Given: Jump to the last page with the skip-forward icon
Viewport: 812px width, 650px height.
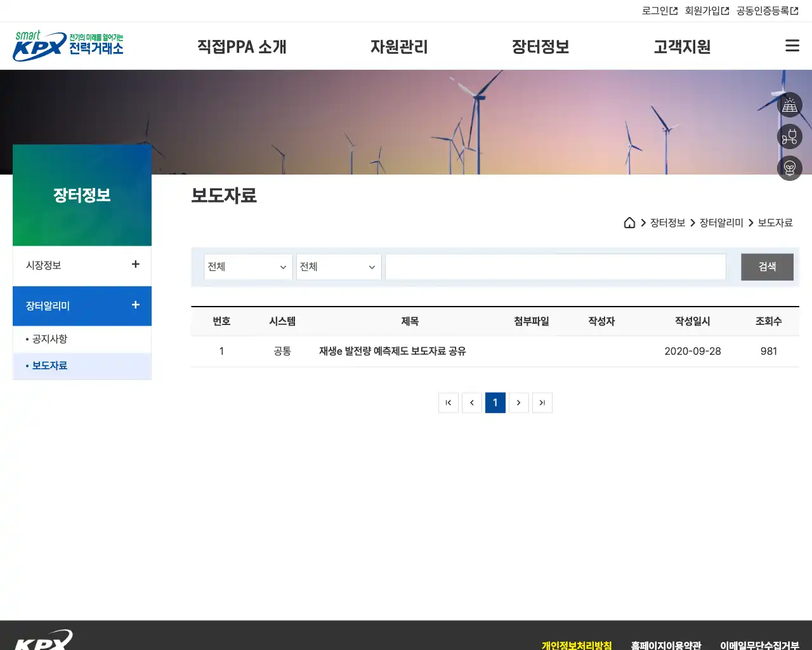Looking at the screenshot, I should pyautogui.click(x=542, y=402).
